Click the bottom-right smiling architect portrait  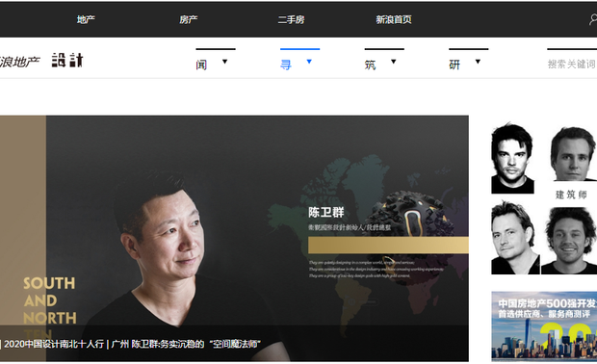click(x=569, y=241)
